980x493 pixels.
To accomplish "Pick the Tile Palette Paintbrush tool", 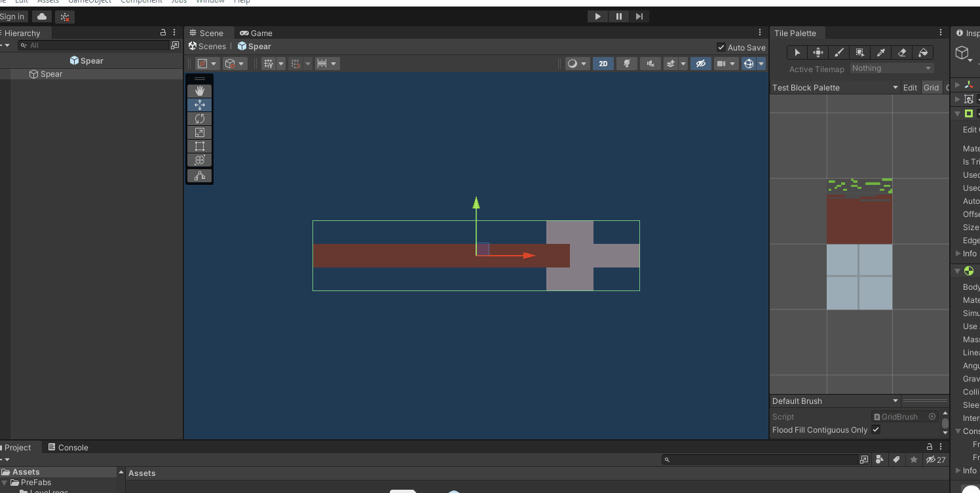I will [839, 52].
